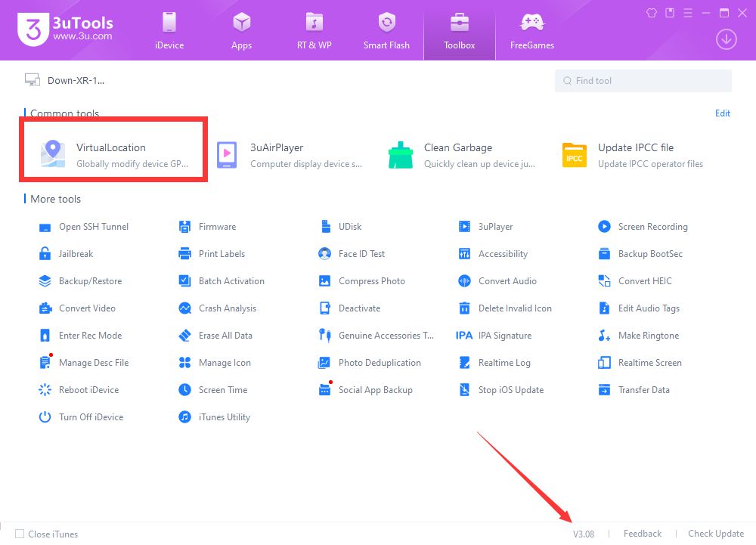Open the Manage Icon tool
The width and height of the screenshot is (756, 545).
(x=215, y=363)
